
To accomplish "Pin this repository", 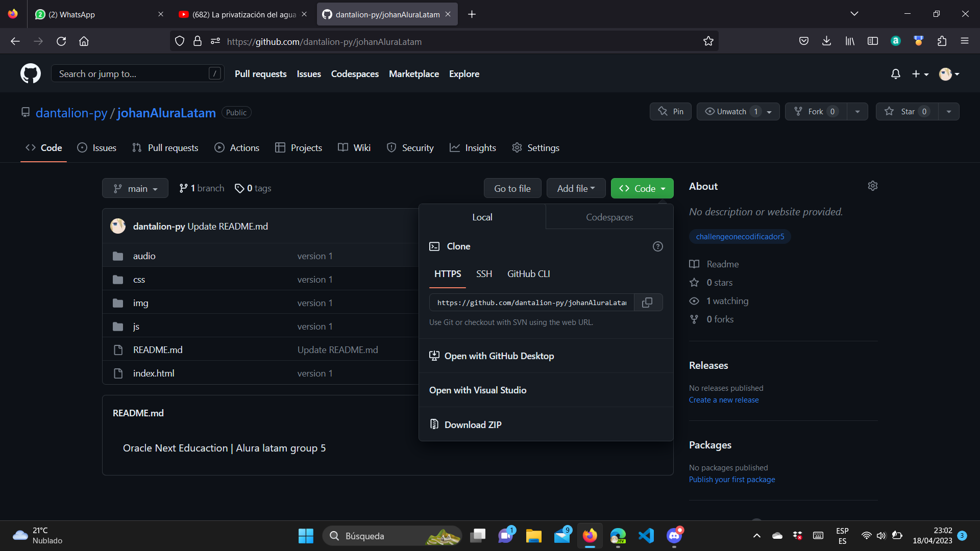I will (x=671, y=112).
